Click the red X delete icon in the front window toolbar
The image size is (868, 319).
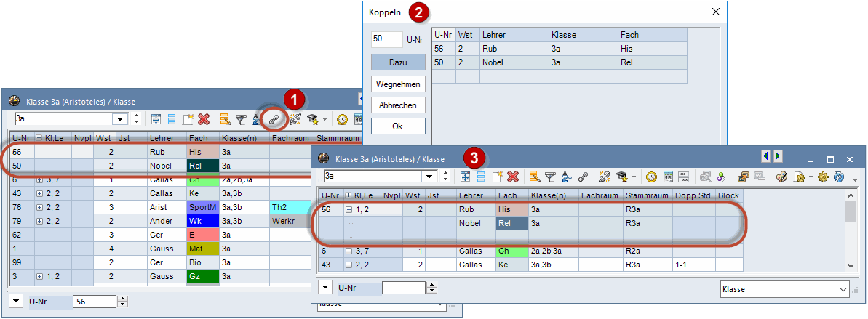(x=512, y=177)
